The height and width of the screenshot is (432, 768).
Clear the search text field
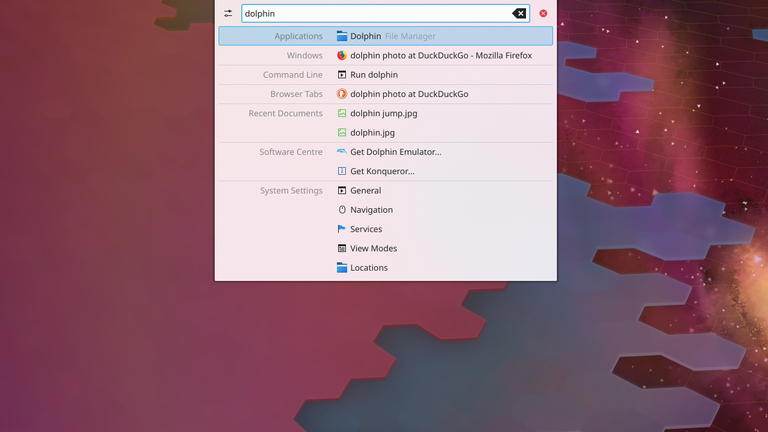pyautogui.click(x=519, y=13)
